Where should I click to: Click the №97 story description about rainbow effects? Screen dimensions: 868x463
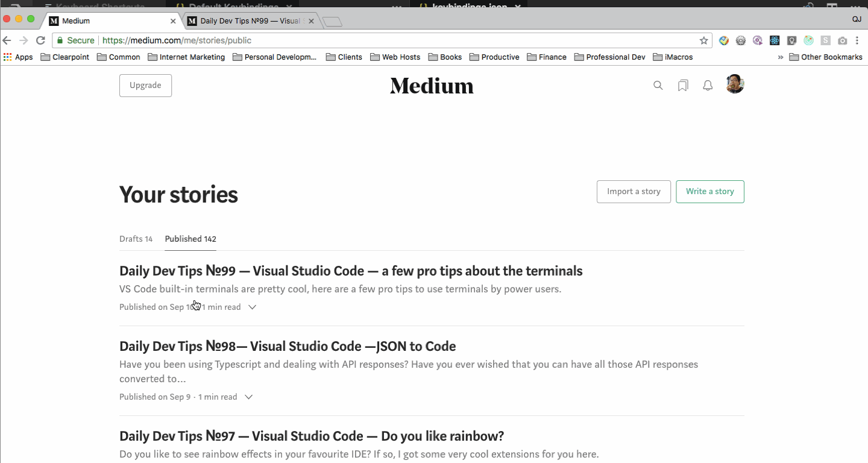click(359, 454)
